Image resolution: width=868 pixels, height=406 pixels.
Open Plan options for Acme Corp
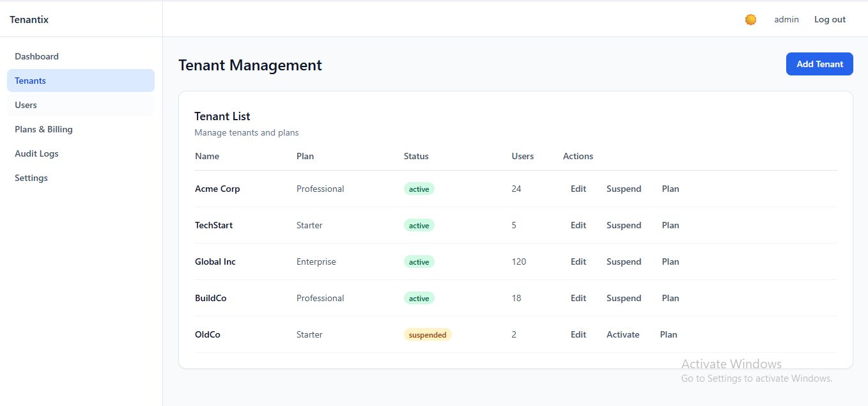click(670, 189)
